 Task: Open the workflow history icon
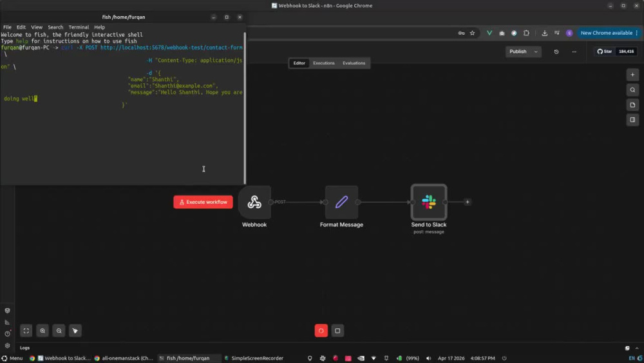tap(556, 52)
